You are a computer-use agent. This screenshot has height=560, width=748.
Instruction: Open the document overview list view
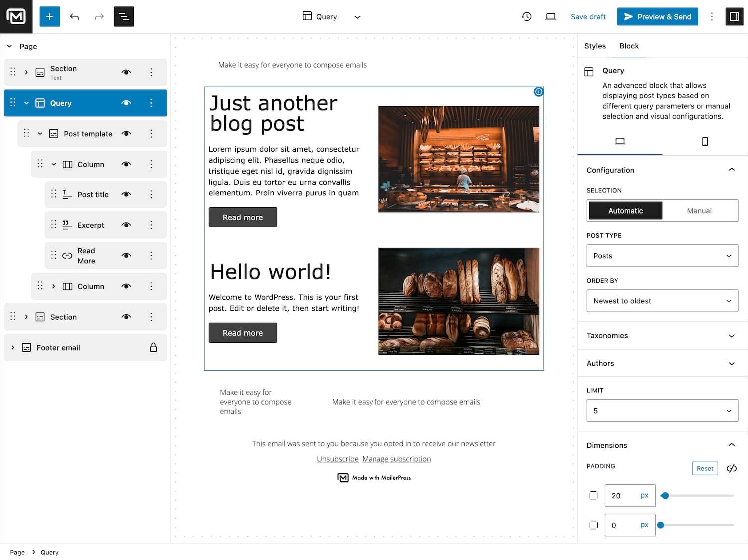click(123, 16)
